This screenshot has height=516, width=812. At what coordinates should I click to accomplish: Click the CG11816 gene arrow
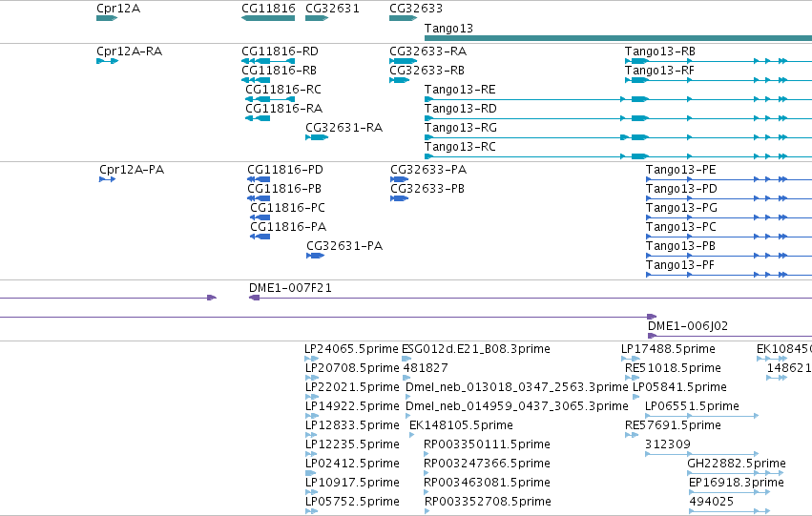[x=268, y=18]
